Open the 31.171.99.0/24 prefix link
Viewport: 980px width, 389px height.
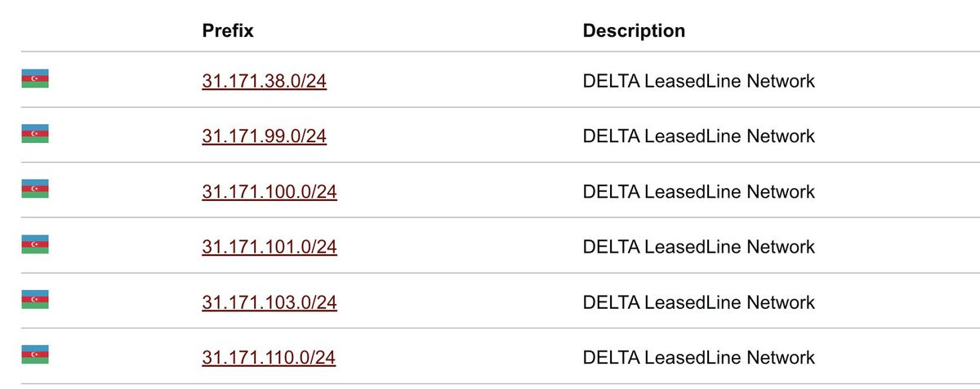pos(264,136)
